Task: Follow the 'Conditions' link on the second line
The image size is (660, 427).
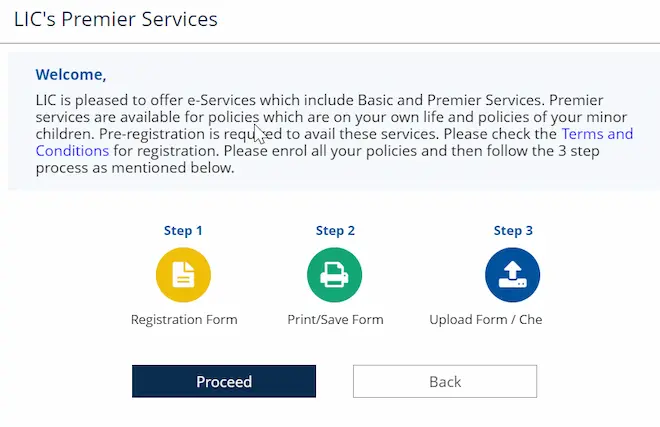Action: point(72,151)
